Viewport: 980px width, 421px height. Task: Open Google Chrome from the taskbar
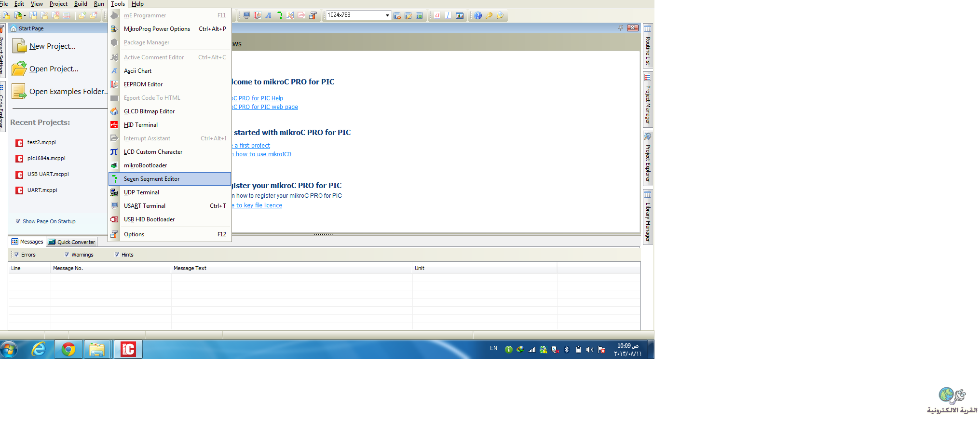(x=68, y=349)
